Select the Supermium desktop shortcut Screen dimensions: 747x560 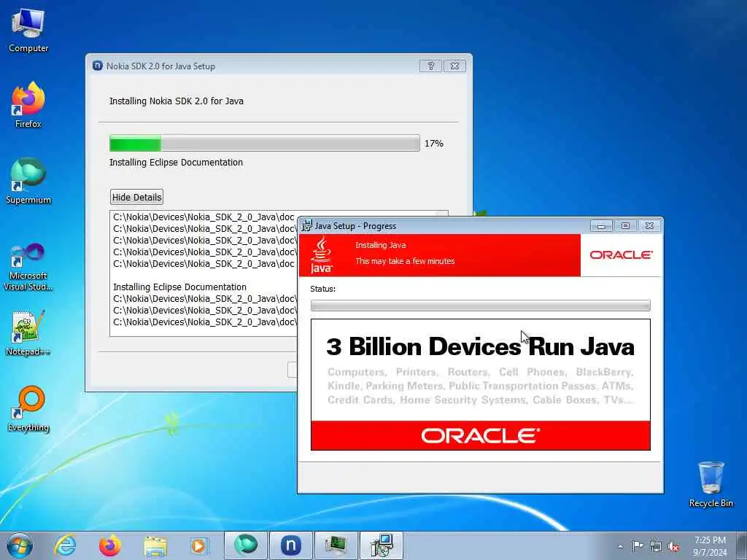28,181
